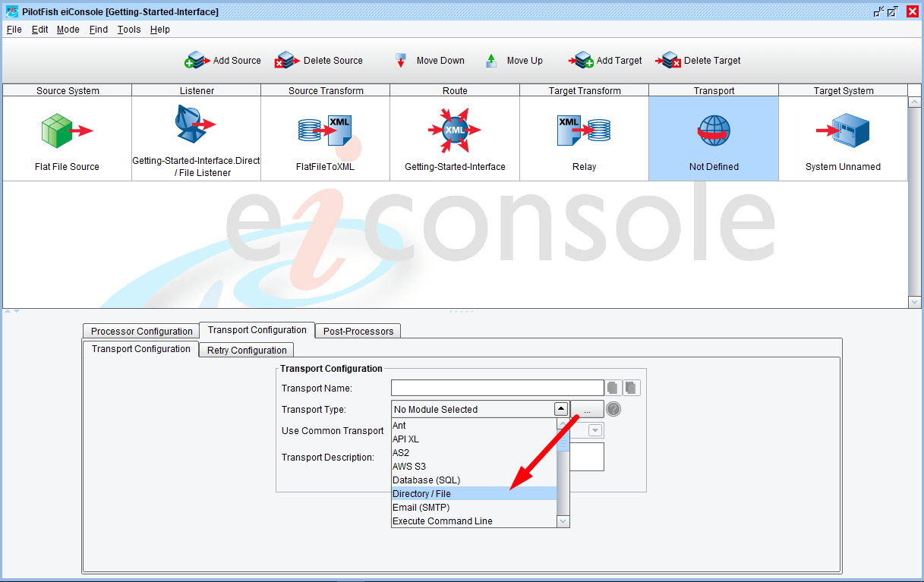924x582 pixels.
Task: Select the Getting-Started-Interface route icon
Action: tap(455, 131)
